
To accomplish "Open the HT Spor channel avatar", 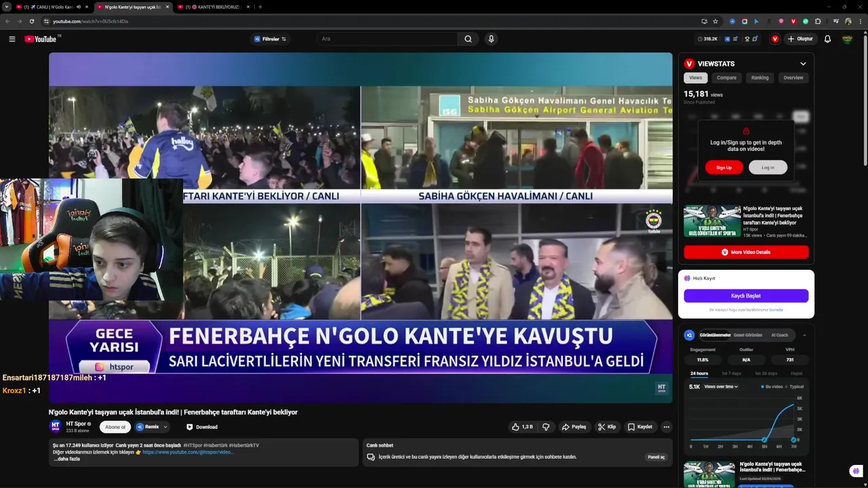I will 56,426.
